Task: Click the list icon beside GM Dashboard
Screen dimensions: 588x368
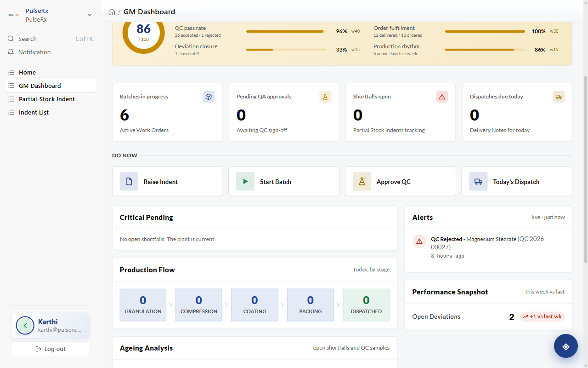Action: point(11,86)
